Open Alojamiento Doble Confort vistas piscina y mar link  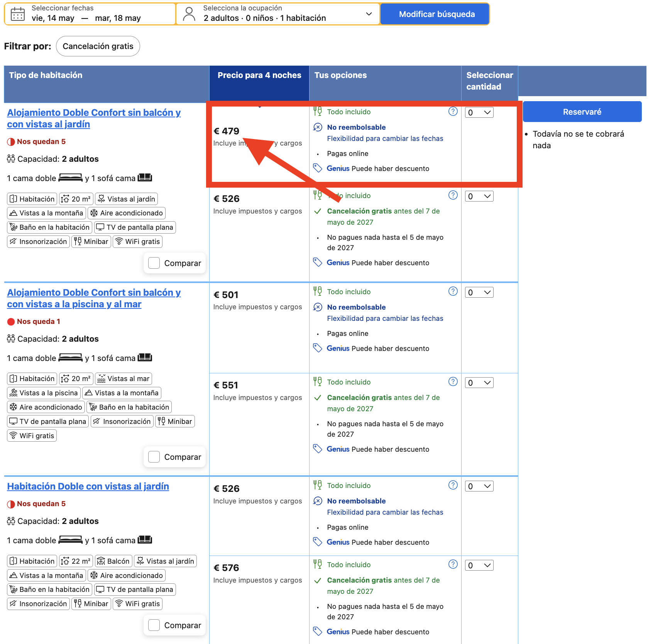point(94,298)
